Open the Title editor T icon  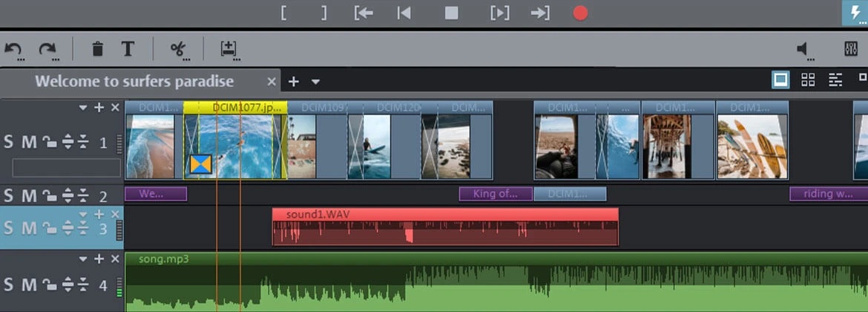point(128,50)
